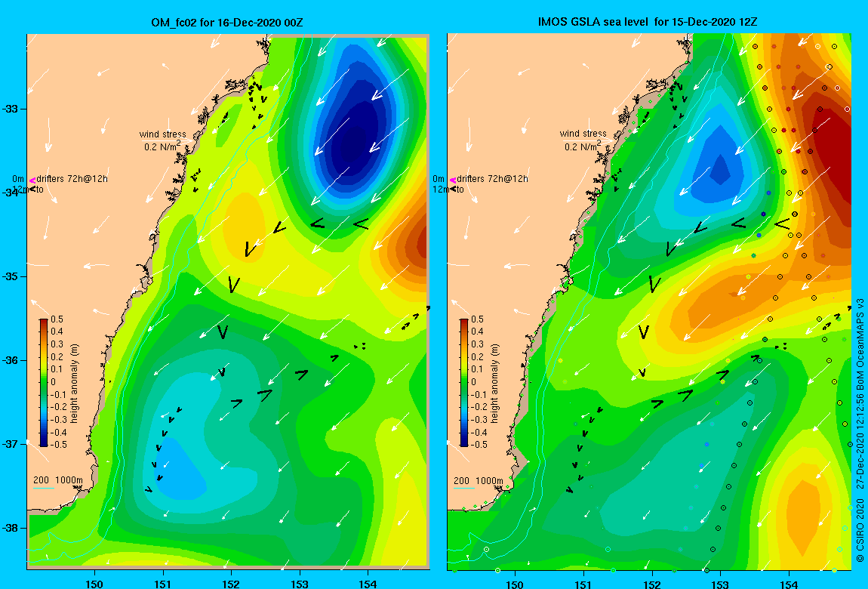Click longitude 150 under the right map
Image resolution: width=868 pixels, height=589 pixels.
(515, 584)
